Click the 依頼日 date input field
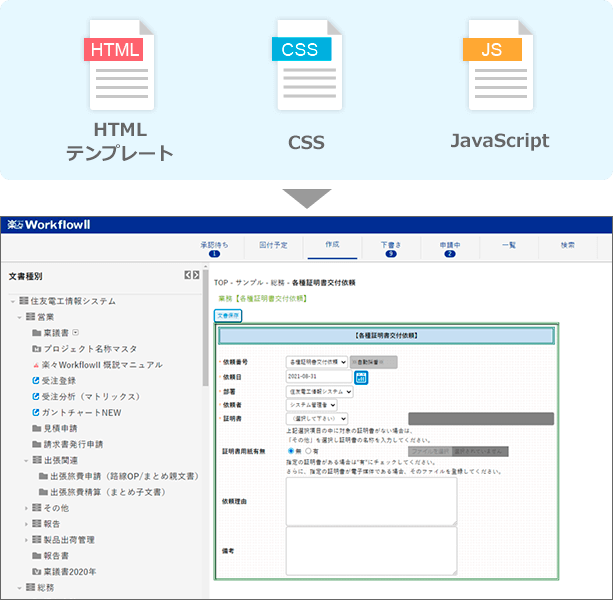 319,376
